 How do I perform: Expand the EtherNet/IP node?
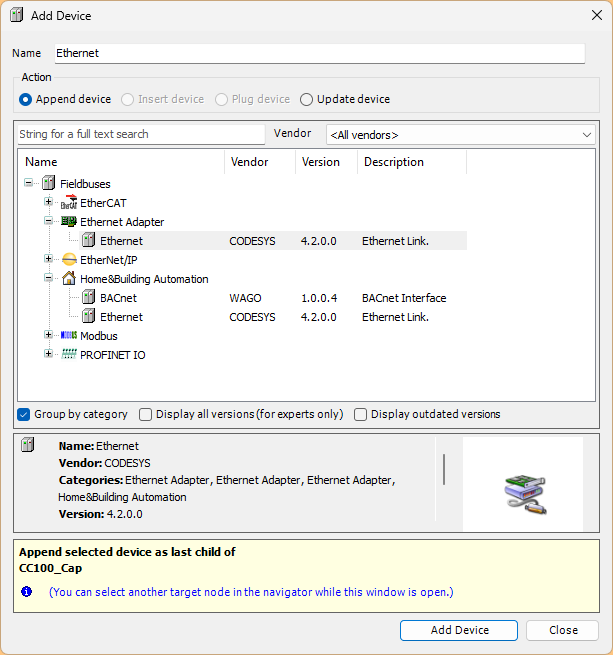[x=48, y=259]
